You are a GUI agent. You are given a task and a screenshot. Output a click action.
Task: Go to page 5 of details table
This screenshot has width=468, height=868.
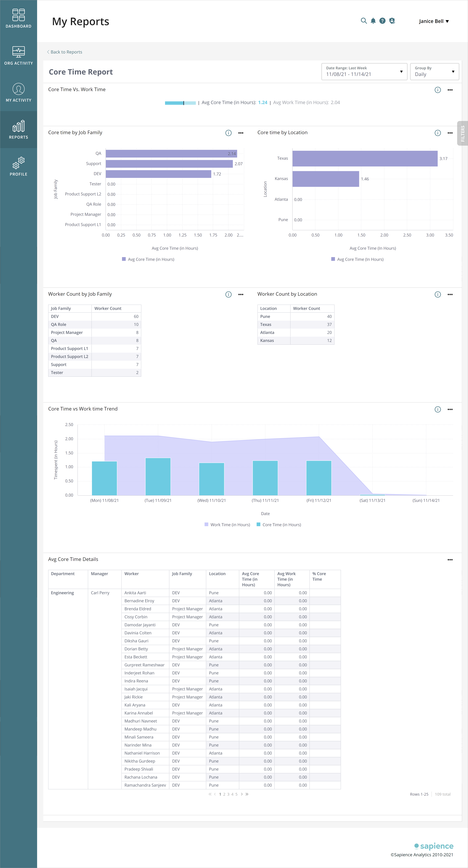click(236, 794)
